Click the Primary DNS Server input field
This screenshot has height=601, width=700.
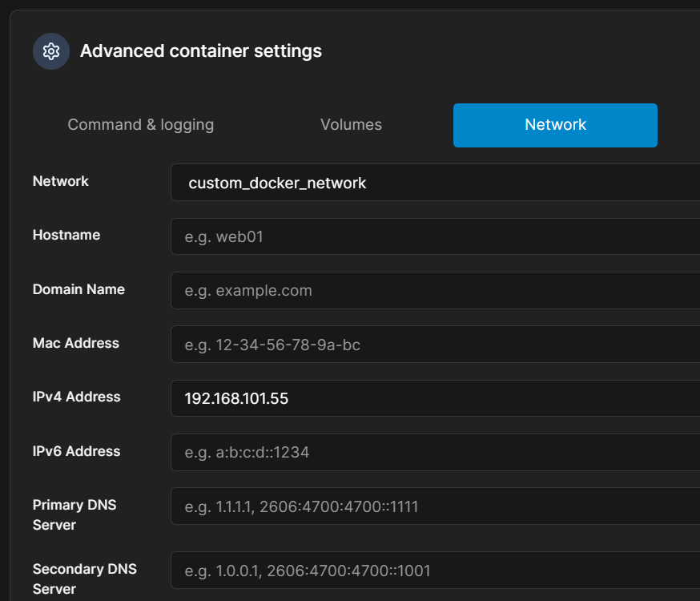[x=435, y=506]
